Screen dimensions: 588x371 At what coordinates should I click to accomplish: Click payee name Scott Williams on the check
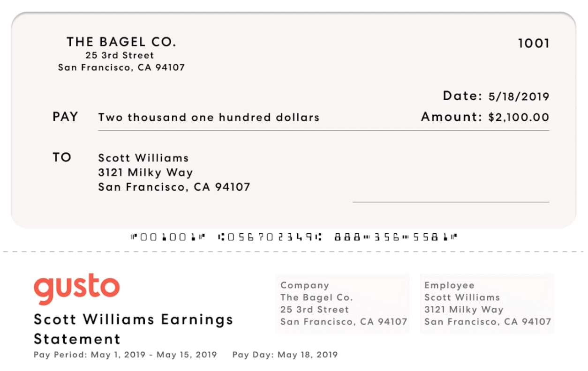pos(143,158)
